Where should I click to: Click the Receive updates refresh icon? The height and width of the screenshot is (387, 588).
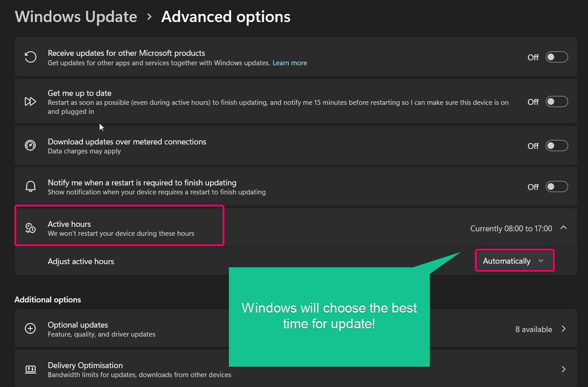pos(30,57)
